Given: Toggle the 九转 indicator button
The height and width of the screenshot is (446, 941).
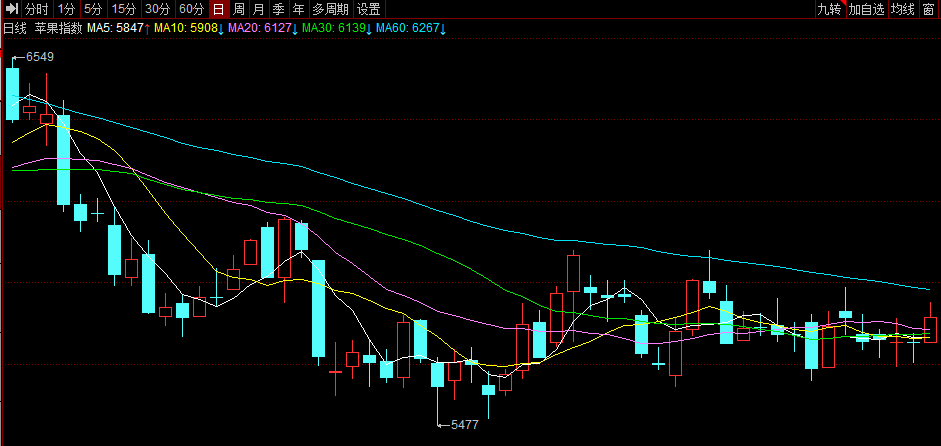Looking at the screenshot, I should pos(830,8).
